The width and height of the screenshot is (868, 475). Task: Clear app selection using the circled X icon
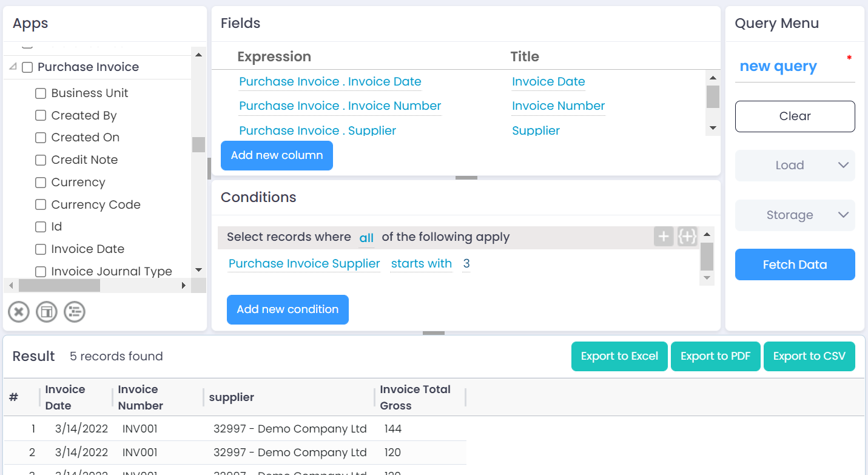tap(18, 311)
